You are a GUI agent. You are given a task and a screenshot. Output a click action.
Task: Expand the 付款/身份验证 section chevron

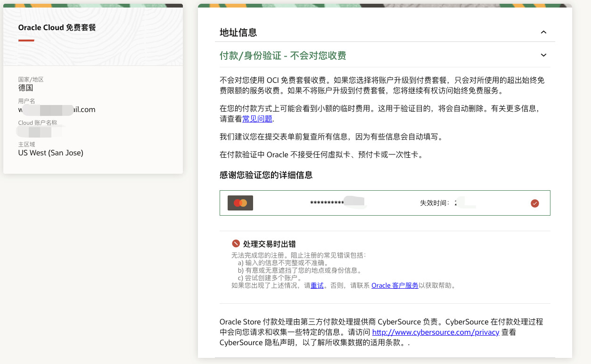543,55
